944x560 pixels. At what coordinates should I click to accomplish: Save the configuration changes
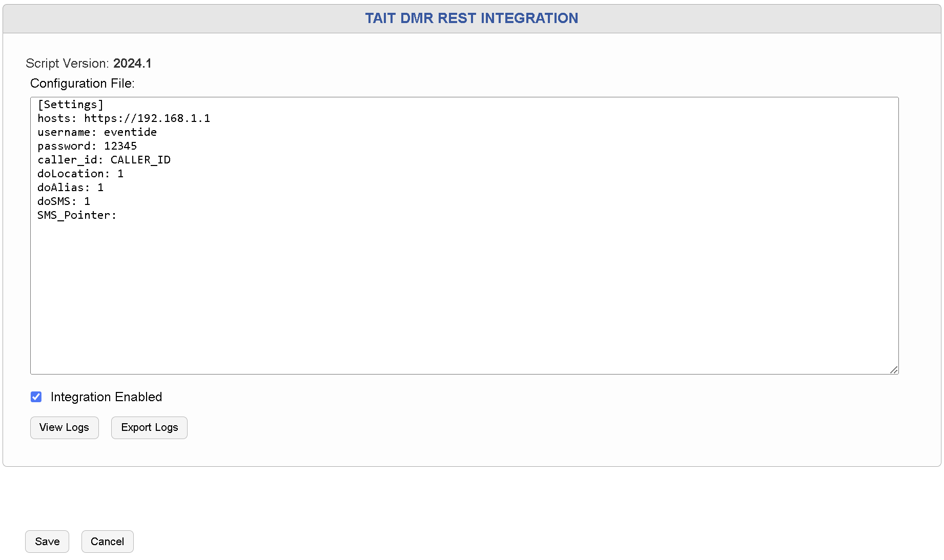click(x=47, y=542)
